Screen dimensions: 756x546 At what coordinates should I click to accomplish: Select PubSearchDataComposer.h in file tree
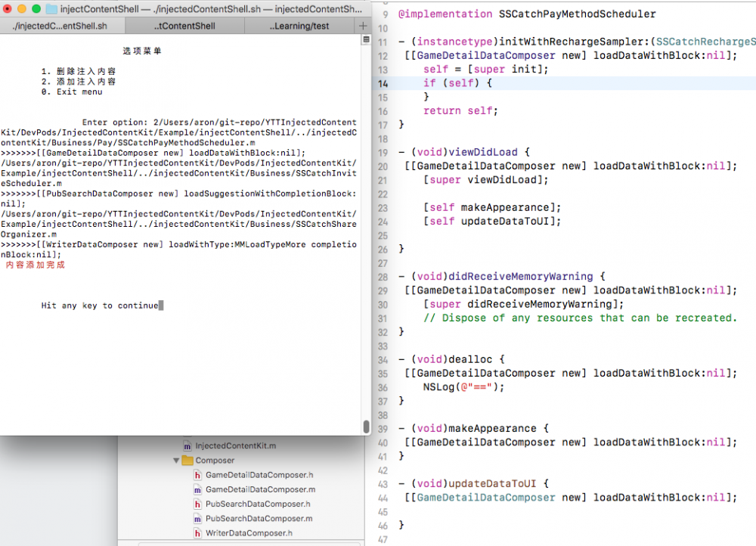(x=258, y=504)
